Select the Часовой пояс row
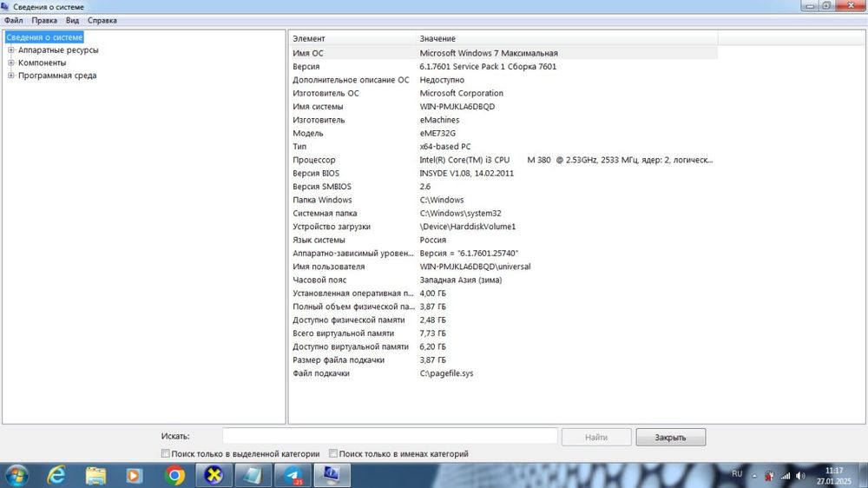 point(503,280)
